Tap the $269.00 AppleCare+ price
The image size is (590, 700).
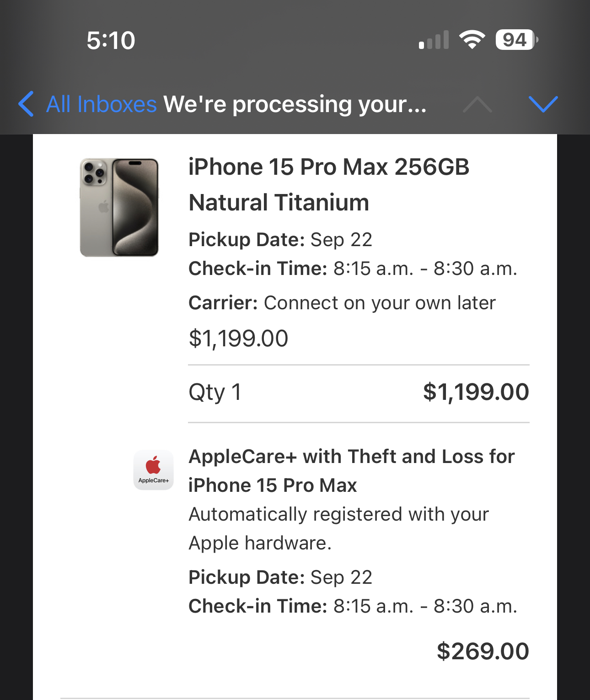(x=483, y=651)
